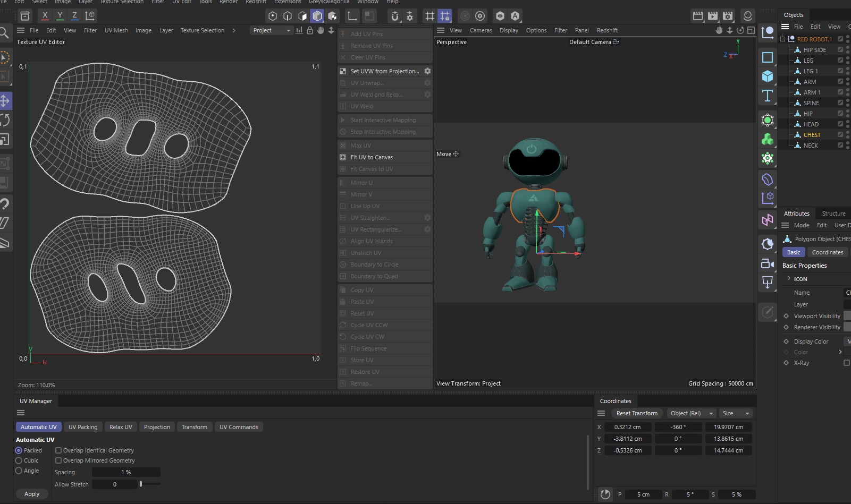Image resolution: width=851 pixels, height=504 pixels.
Task: Open the Size dropdown in Coordinates
Action: click(736, 413)
